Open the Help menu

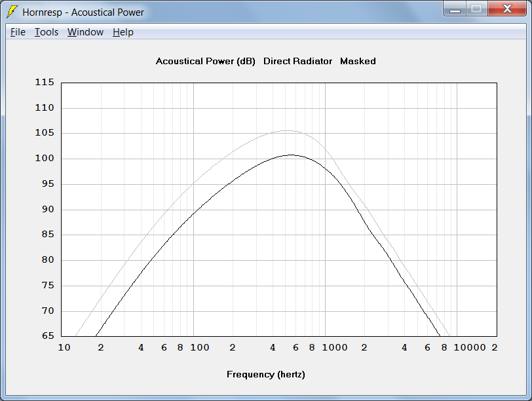pos(123,32)
